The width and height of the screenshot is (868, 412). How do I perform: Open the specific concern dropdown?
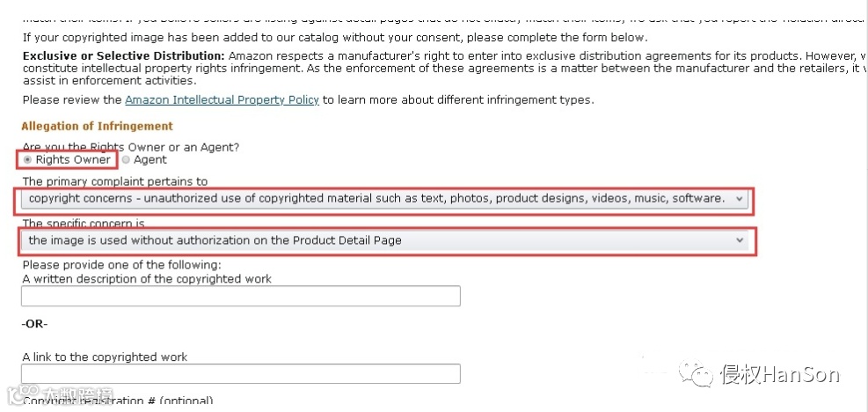(378, 240)
